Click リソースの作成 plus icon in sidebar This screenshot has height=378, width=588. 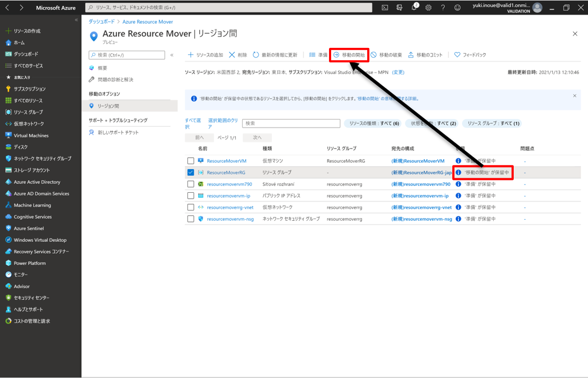click(8, 31)
